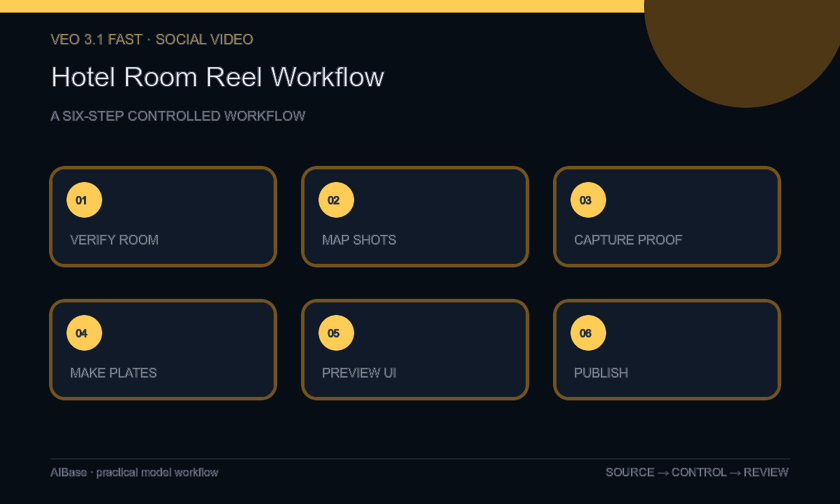
Task: Click the 02 step number badge
Action: click(336, 200)
